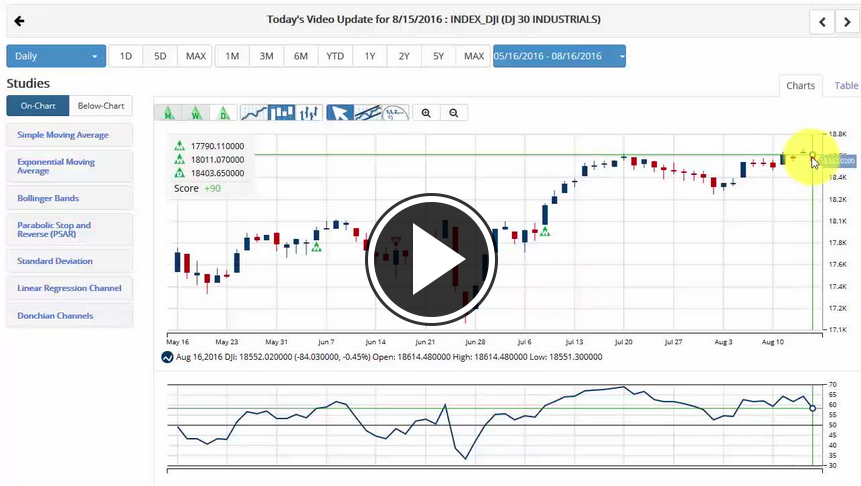Viewport: 861px width, 486px height.
Task: Add Parabolic Stop and Reverse study
Action: pyautogui.click(x=70, y=230)
